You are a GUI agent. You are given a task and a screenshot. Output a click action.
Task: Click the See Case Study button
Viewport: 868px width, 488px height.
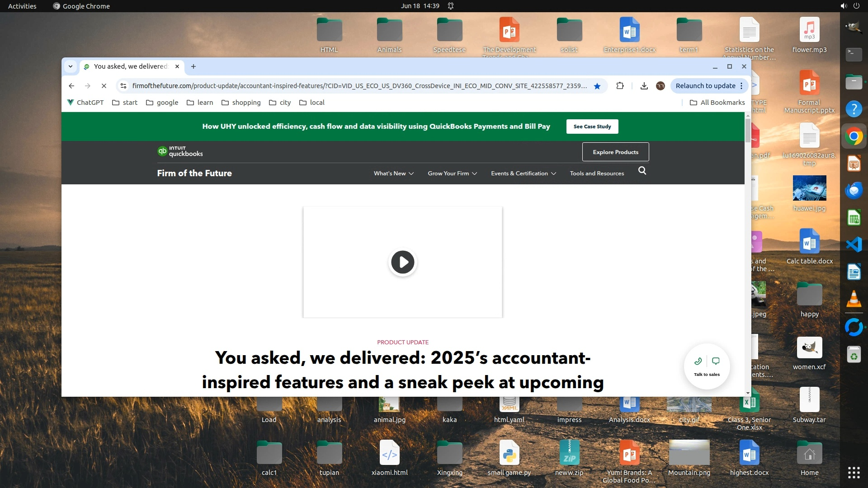tap(592, 127)
